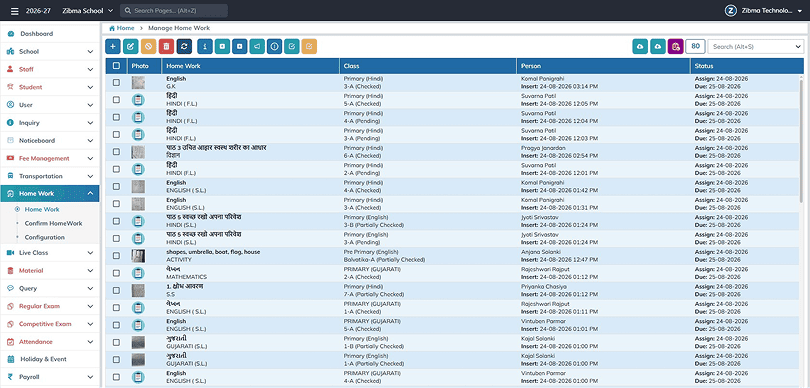Click the megaphone announcement toolbar button
Screen dimensions: 810x388
(x=257, y=46)
